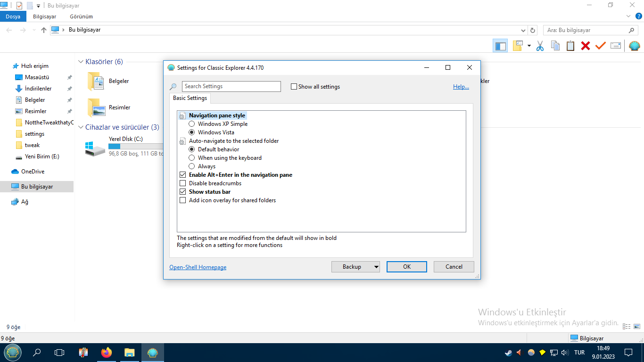Viewport: 644px width, 362px height.
Task: Select the Yerel Disk (C:) drive
Action: pos(124,146)
